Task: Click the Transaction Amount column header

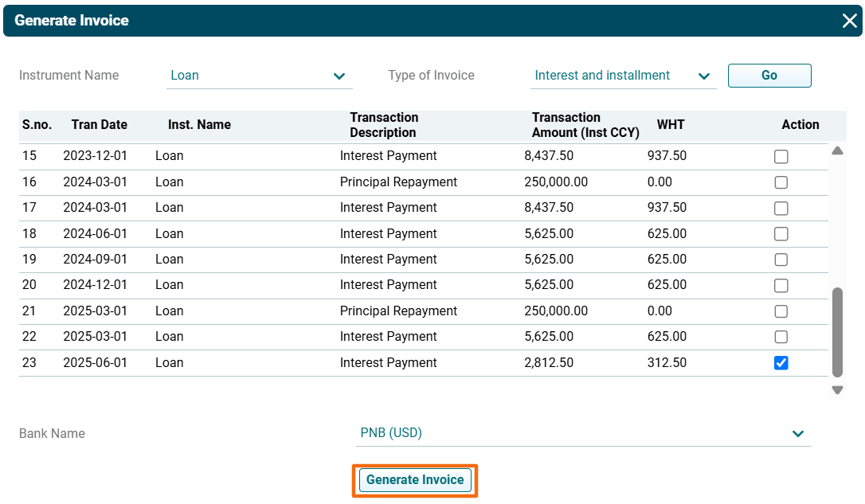Action: coord(585,125)
